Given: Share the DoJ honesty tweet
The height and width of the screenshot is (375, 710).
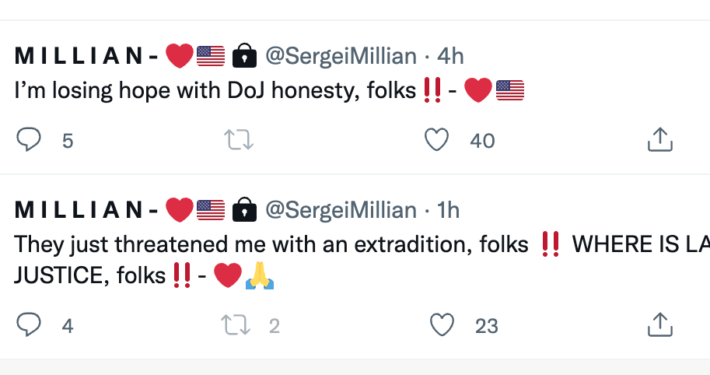Looking at the screenshot, I should tap(660, 139).
